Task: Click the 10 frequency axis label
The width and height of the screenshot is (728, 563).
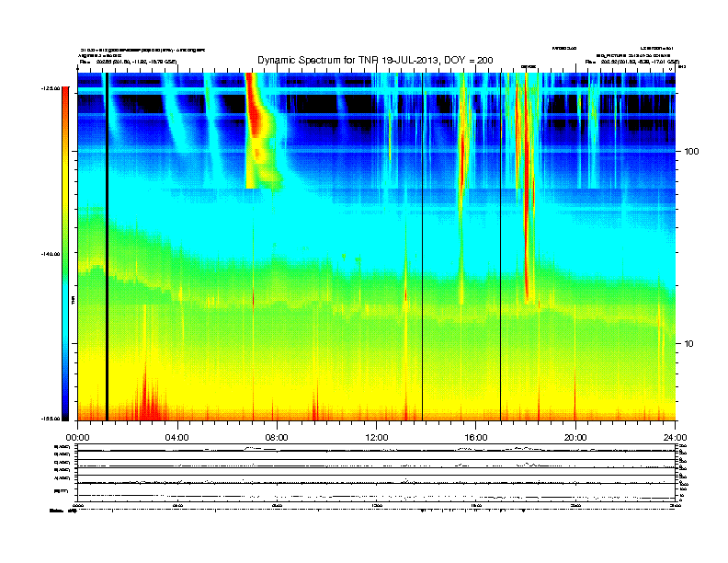Action: pyautogui.click(x=689, y=344)
